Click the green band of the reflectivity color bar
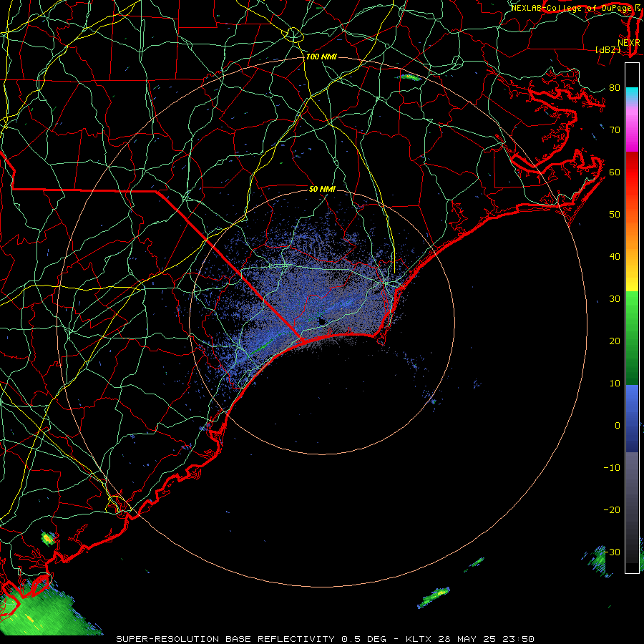The image size is (644, 644). tap(632, 338)
